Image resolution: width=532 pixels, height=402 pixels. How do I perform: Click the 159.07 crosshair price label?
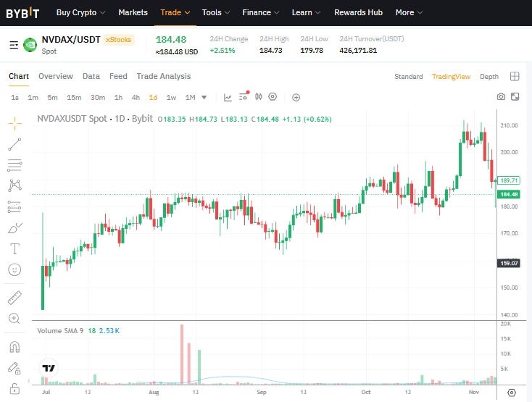click(x=509, y=263)
